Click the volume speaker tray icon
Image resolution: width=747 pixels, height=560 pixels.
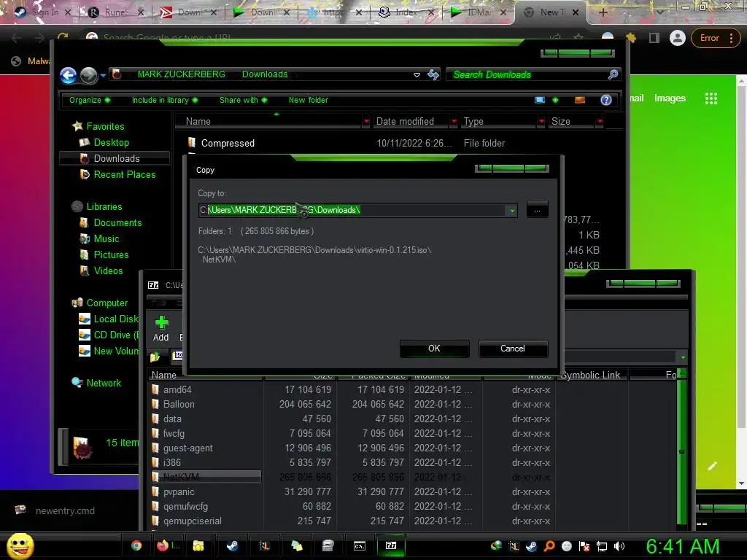619,546
